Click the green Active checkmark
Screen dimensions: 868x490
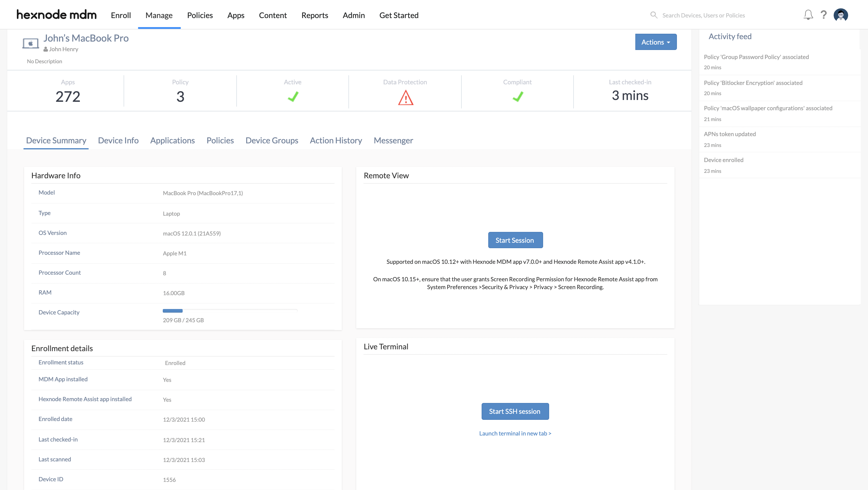[x=293, y=97]
